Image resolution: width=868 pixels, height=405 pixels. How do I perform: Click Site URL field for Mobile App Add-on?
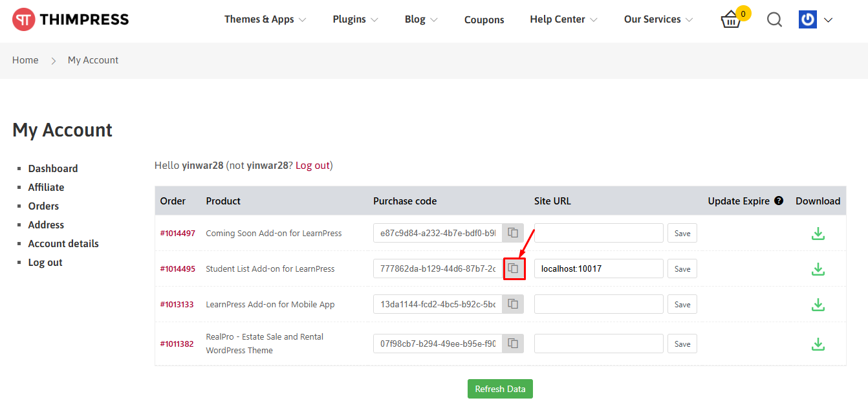[x=599, y=304]
